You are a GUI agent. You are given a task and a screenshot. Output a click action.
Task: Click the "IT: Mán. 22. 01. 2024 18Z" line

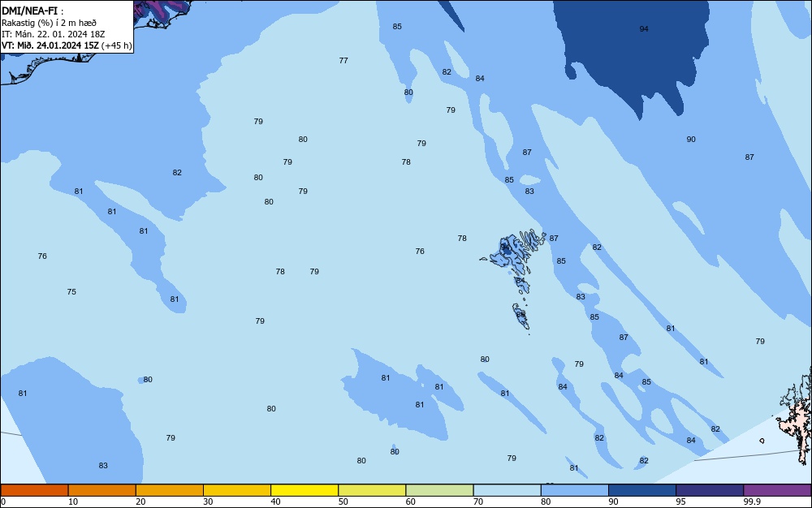(x=53, y=34)
